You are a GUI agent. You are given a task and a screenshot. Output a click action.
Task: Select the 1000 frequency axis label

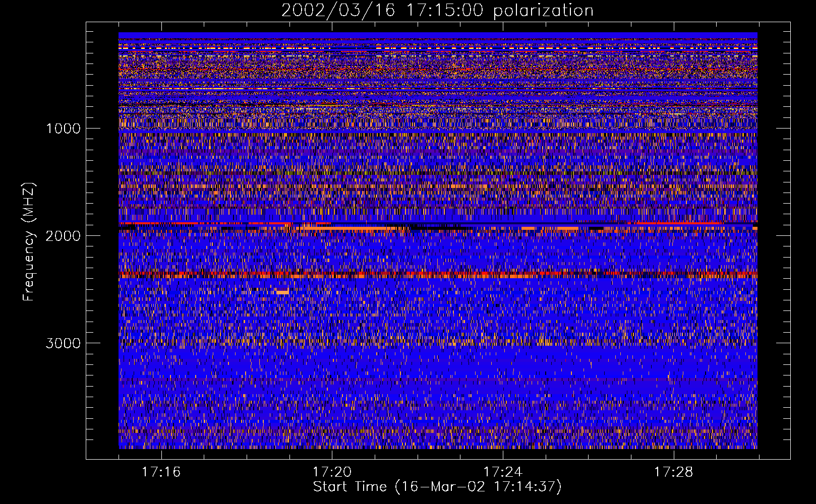point(63,129)
